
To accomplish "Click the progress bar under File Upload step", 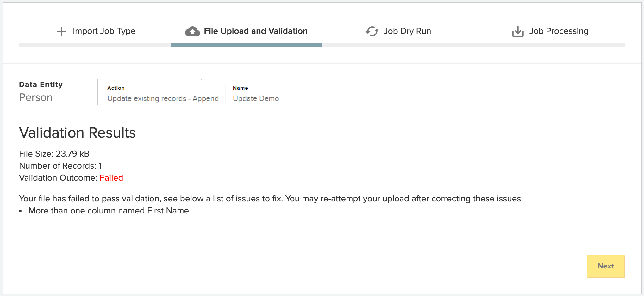I will coord(246,45).
